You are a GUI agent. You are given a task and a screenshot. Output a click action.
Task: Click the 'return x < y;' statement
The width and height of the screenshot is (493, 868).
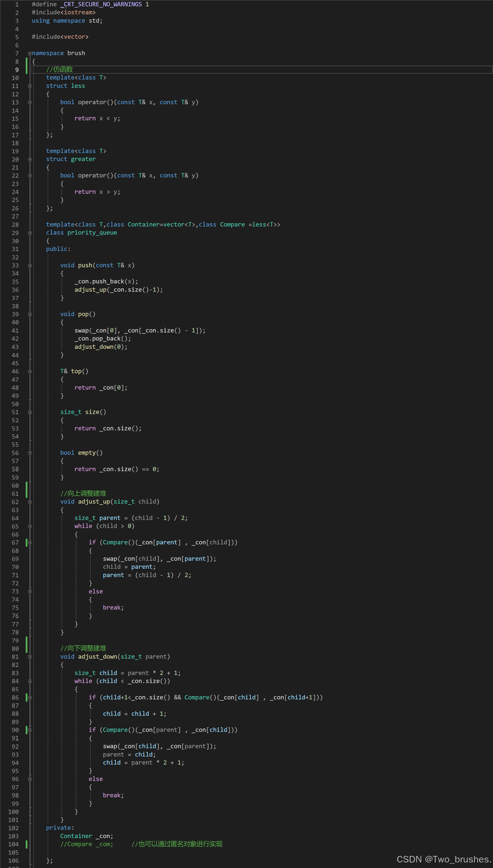pos(97,119)
